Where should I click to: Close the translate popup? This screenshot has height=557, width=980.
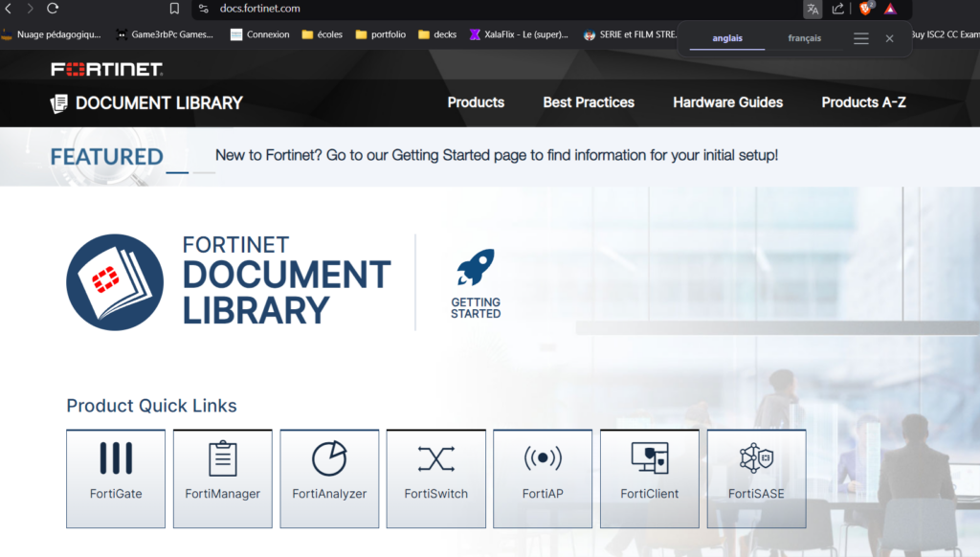[x=889, y=38]
